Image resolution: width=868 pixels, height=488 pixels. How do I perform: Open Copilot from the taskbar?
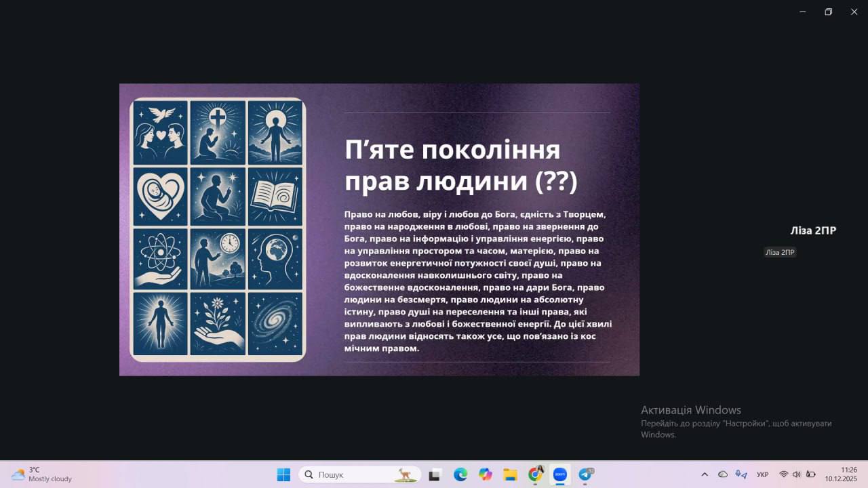coord(486,474)
